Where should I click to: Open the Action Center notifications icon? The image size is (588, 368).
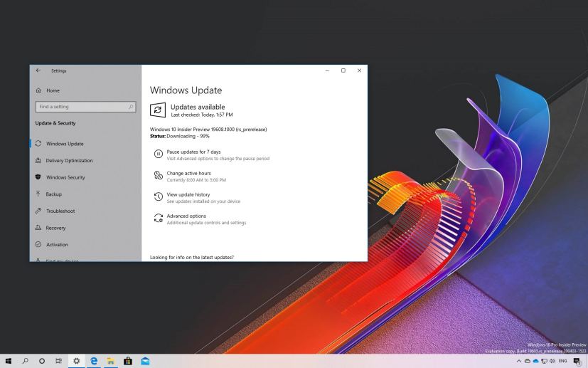tap(577, 362)
